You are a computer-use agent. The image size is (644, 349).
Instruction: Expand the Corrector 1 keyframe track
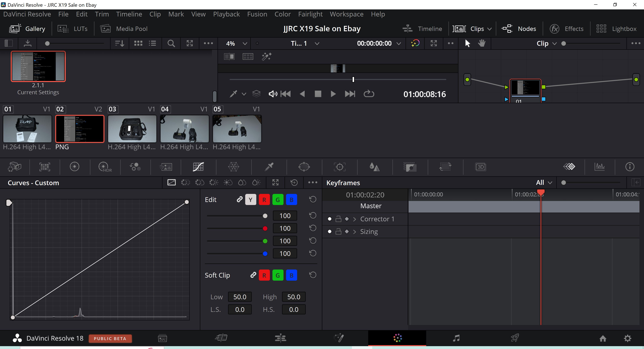pyautogui.click(x=354, y=219)
